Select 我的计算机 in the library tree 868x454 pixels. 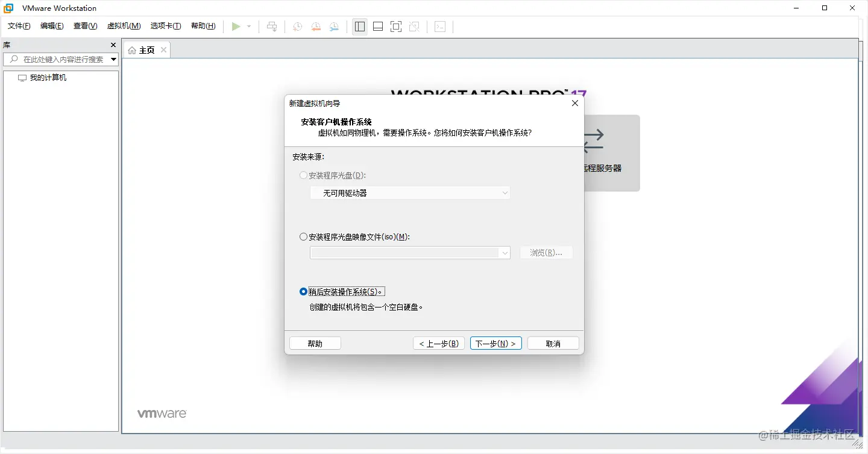48,77
